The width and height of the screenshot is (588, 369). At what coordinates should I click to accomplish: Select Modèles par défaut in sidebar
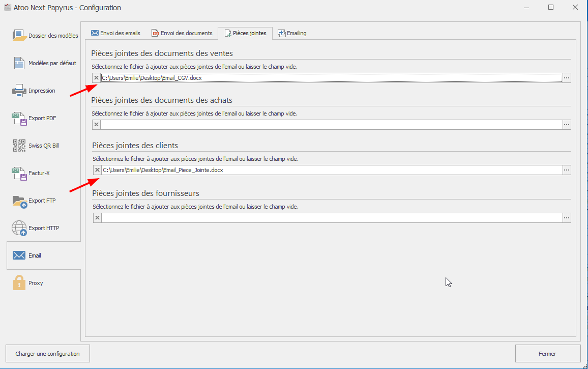44,63
